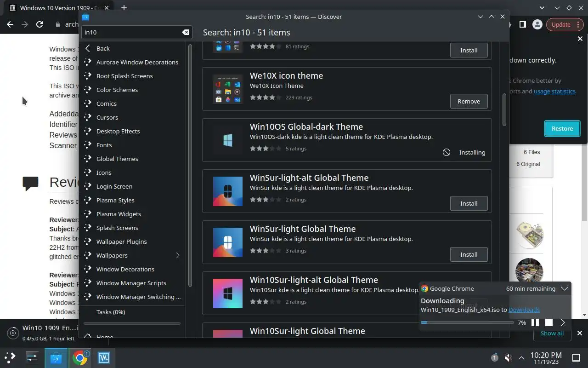The width and height of the screenshot is (588, 368).
Task: Open the Desktop Effects category
Action: pos(132,131)
